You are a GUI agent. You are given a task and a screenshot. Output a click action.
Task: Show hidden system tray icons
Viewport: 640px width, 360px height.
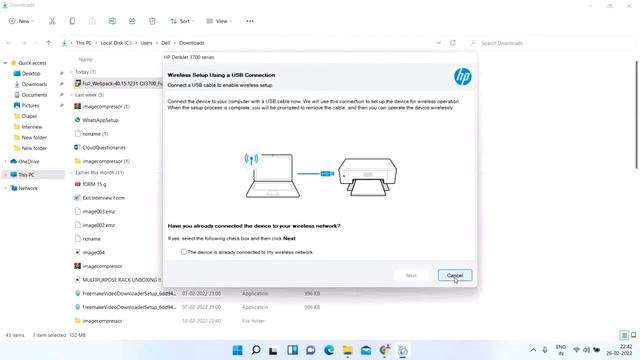[533, 350]
